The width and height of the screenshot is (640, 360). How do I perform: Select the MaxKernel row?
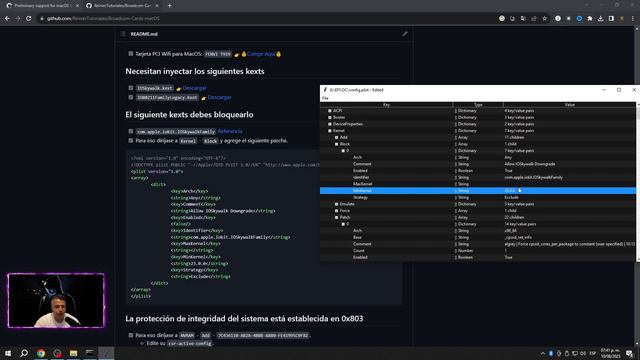(478, 184)
